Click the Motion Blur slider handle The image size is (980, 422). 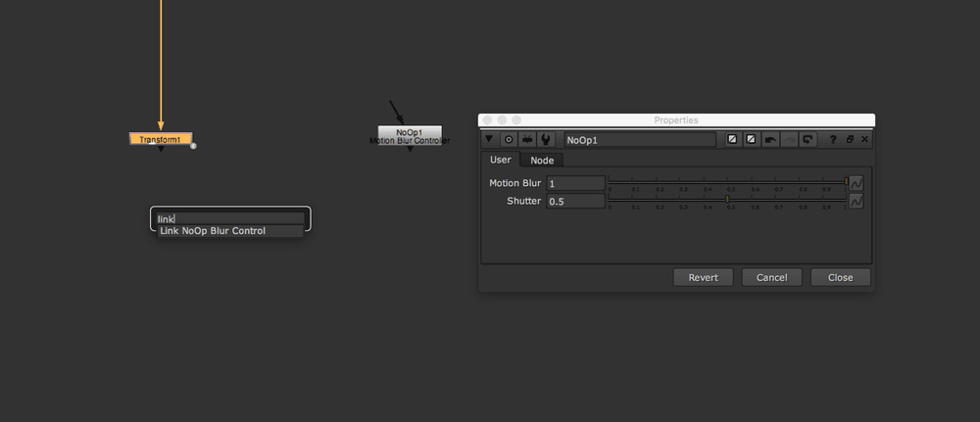click(847, 181)
